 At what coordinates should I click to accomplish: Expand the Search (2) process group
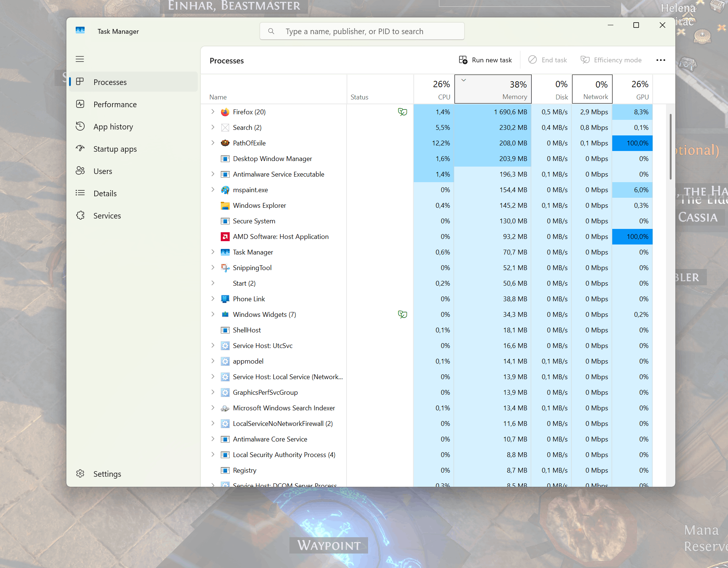click(213, 127)
